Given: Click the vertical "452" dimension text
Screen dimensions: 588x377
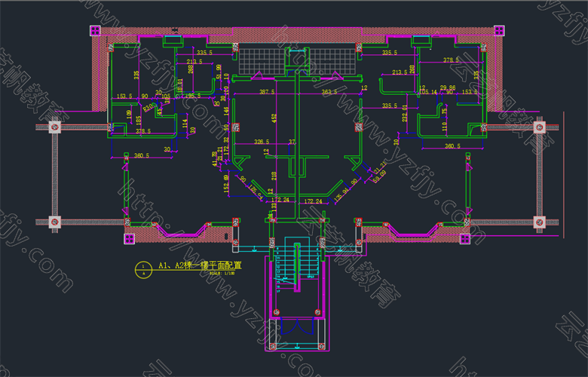Looking at the screenshot, I should [274, 118].
